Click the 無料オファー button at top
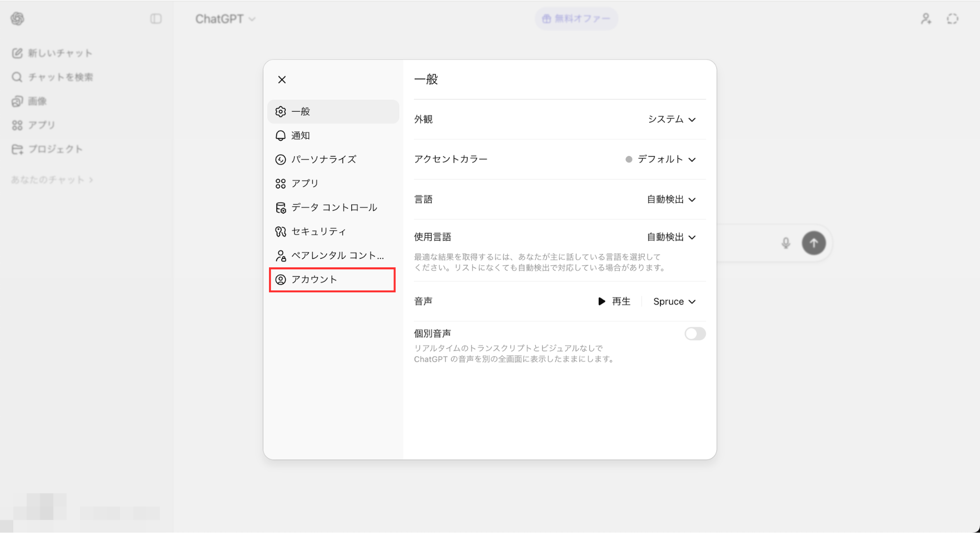Viewport: 980px width, 551px height. 576,19
